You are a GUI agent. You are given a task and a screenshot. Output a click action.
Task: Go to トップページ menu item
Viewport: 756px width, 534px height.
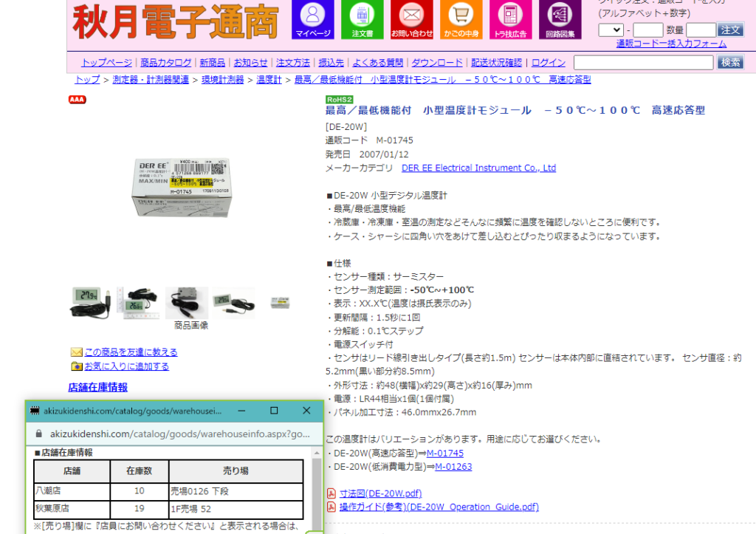106,63
